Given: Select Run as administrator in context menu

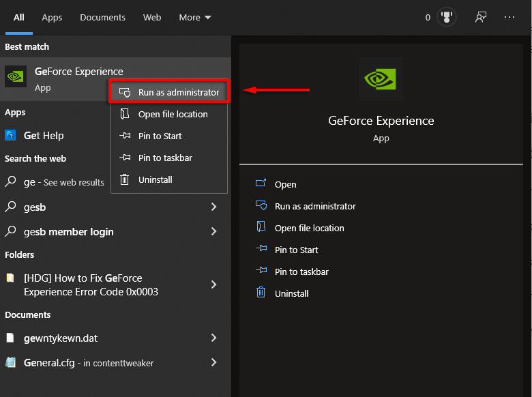Looking at the screenshot, I should (x=178, y=92).
